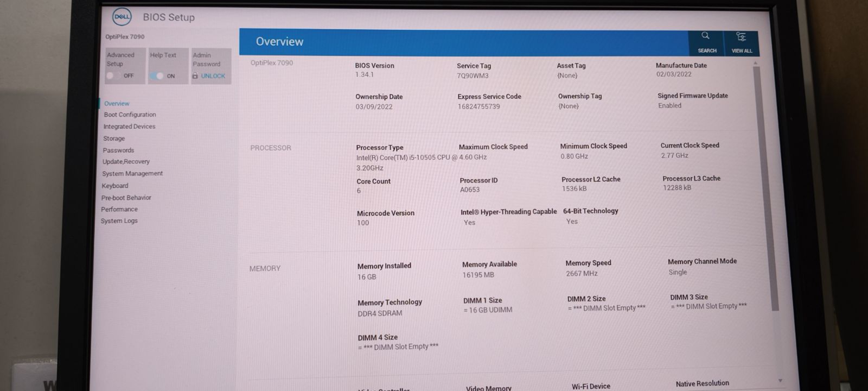
Task: Open the Performance section
Action: (x=119, y=209)
